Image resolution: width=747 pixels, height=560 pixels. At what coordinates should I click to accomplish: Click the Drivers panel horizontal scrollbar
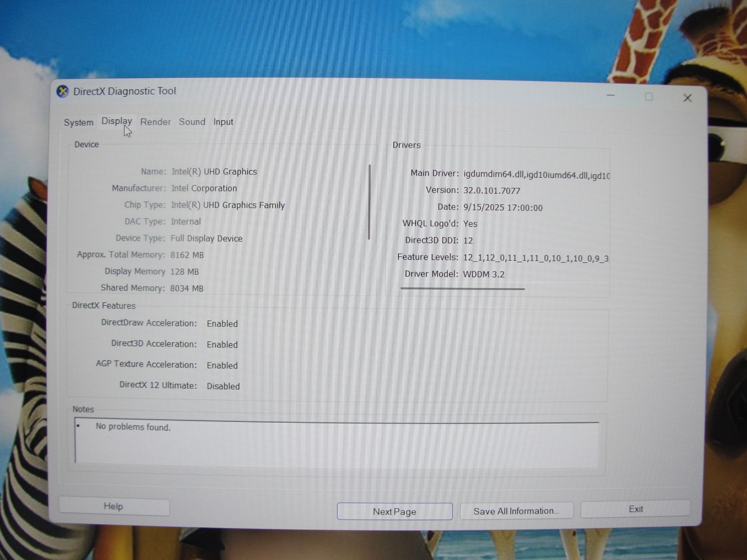(x=463, y=289)
